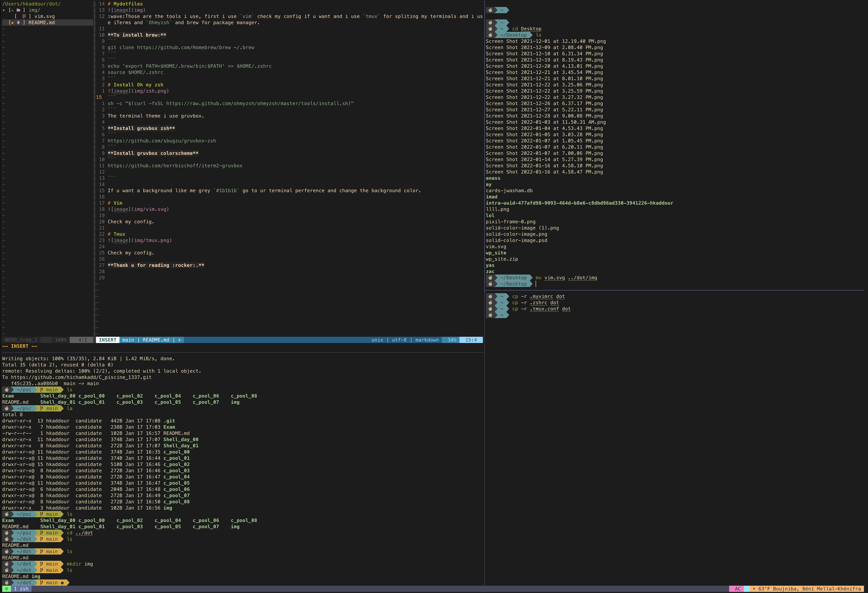Image resolution: width=868 pixels, height=593 pixels.
Task: Click the markdown filetype label in statusline
Action: click(x=427, y=340)
